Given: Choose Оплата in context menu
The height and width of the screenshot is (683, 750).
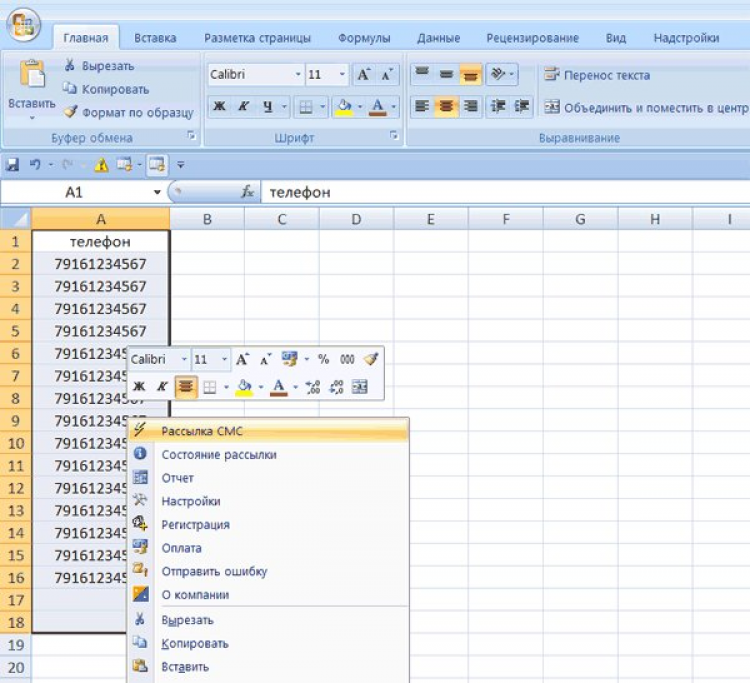Looking at the screenshot, I should [269, 548].
